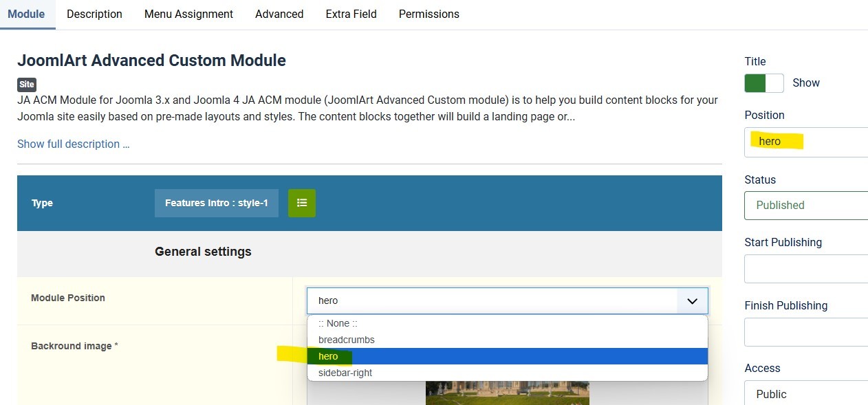
Task: Click the Position field showing 'hero'
Action: 805,142
